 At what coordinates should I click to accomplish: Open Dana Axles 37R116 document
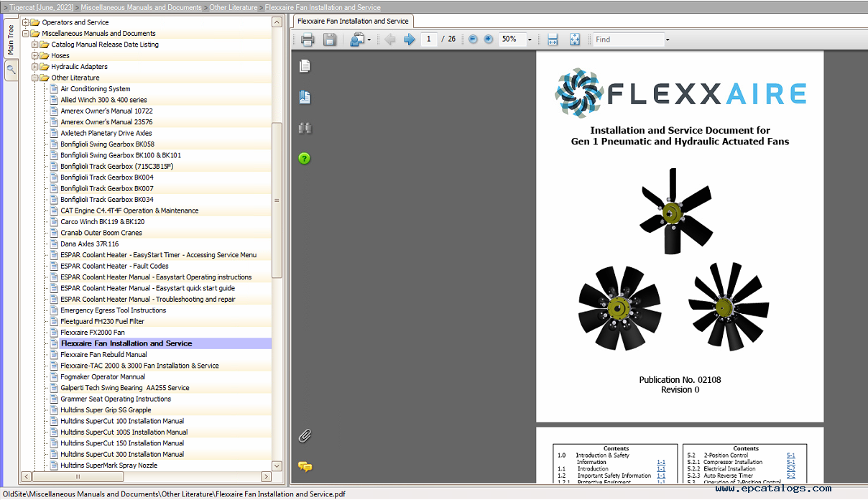point(90,244)
